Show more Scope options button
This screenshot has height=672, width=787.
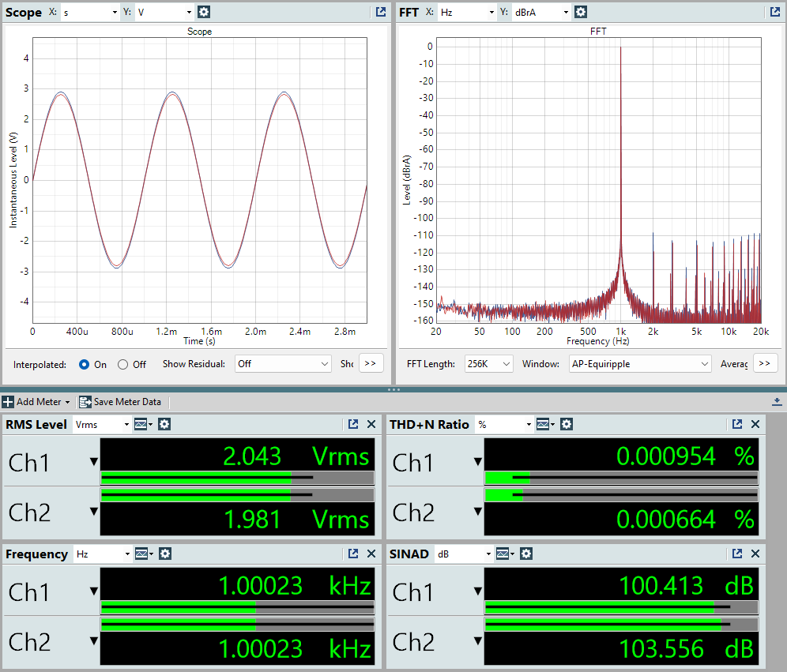tap(371, 363)
